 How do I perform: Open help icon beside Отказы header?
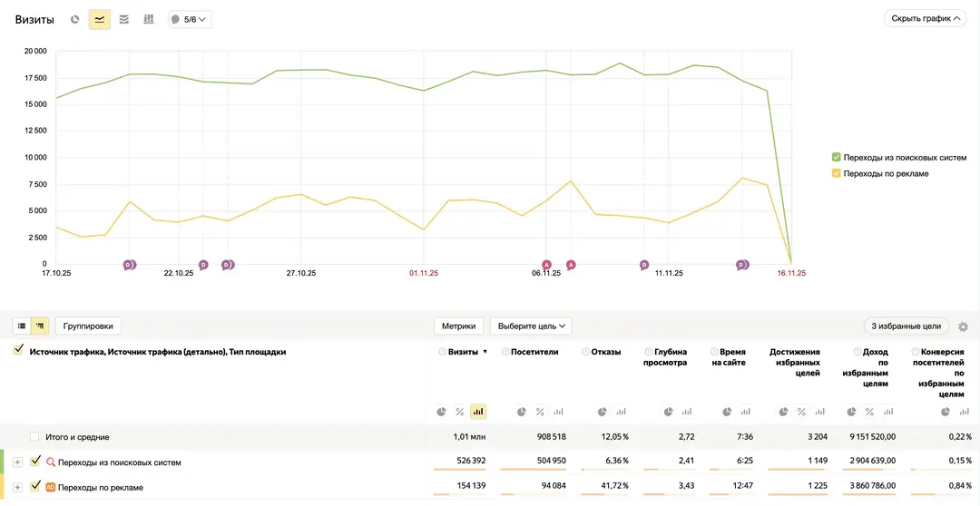point(585,352)
